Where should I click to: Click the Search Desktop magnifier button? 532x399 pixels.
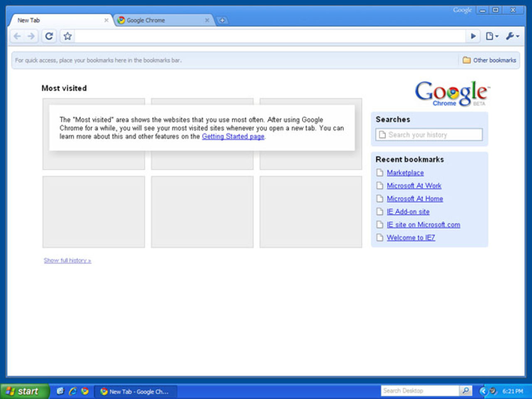pyautogui.click(x=466, y=391)
